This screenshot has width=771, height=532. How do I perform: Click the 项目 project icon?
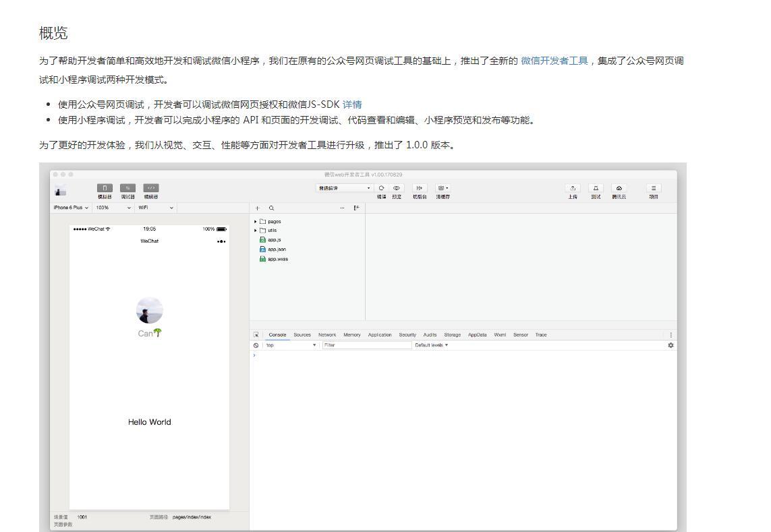654,187
